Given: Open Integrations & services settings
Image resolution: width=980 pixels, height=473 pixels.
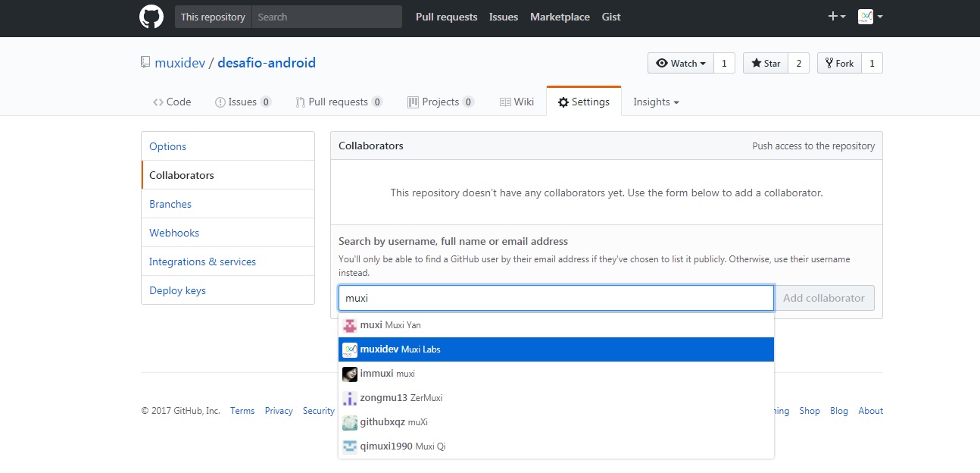Looking at the screenshot, I should (228, 262).
